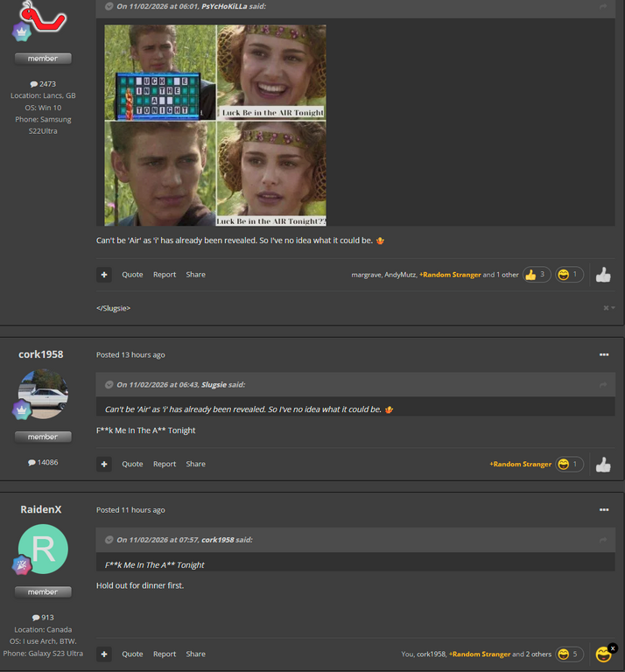Share Slugsie's post
Screen dimensions: 625x672
click(x=195, y=275)
